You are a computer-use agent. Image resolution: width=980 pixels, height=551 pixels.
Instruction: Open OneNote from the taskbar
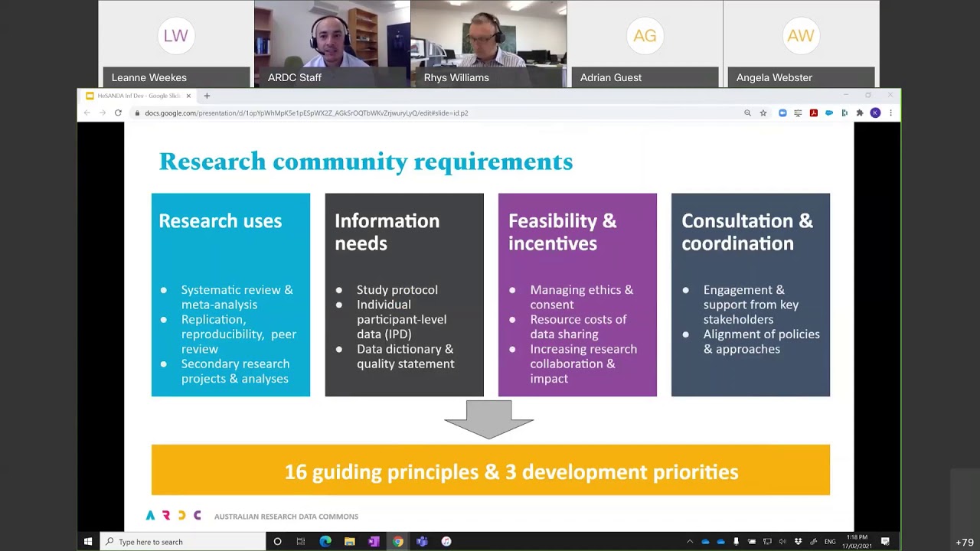click(374, 542)
